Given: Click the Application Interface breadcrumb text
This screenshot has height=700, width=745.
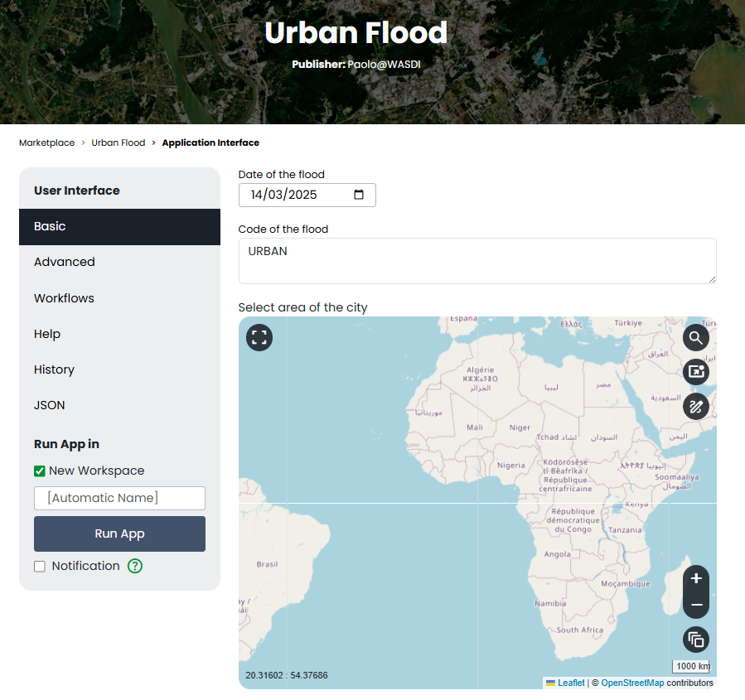Looking at the screenshot, I should click(210, 143).
